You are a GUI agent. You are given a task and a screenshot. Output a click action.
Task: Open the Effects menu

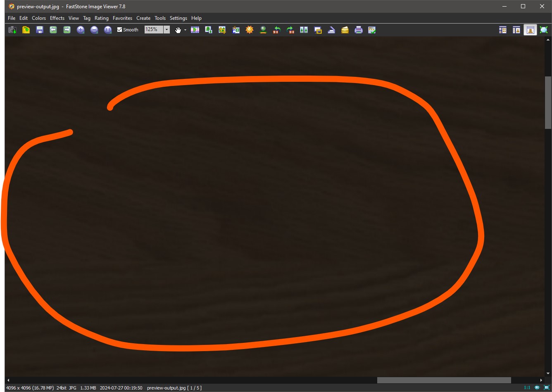tap(57, 18)
